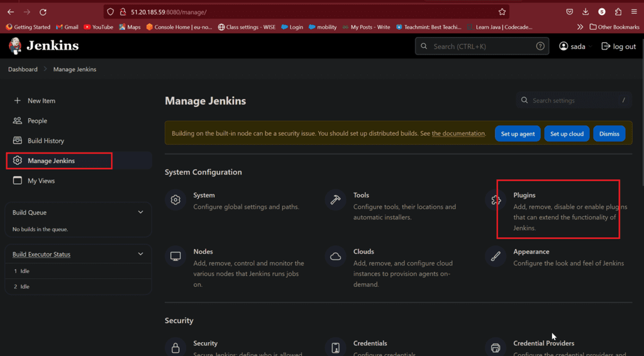Open the Clouds cloud icon
This screenshot has height=356, width=644.
tap(335, 256)
